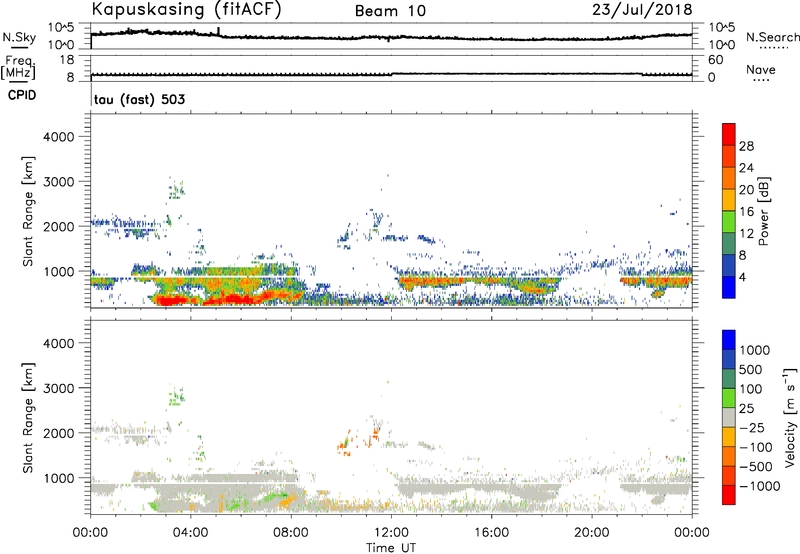The image size is (800, 554).
Task: Click the N.Search legend label
Action: pos(772,37)
